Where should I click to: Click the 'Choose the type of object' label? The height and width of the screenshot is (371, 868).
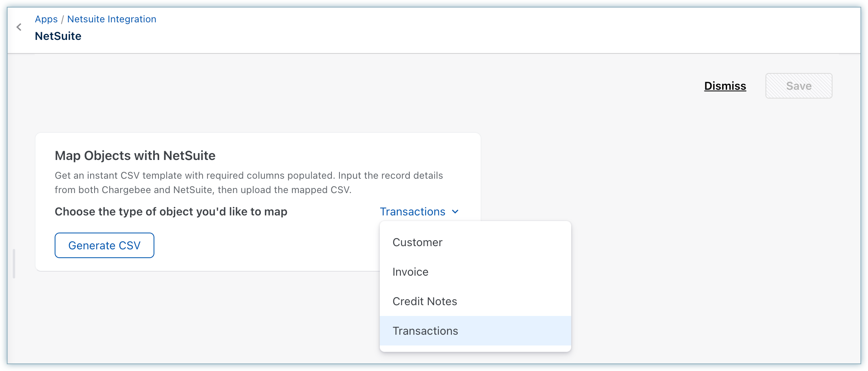pyautogui.click(x=171, y=211)
